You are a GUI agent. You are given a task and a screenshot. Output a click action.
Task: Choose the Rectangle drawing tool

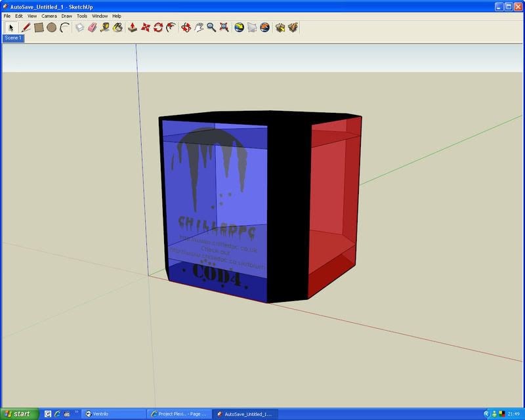click(x=39, y=28)
